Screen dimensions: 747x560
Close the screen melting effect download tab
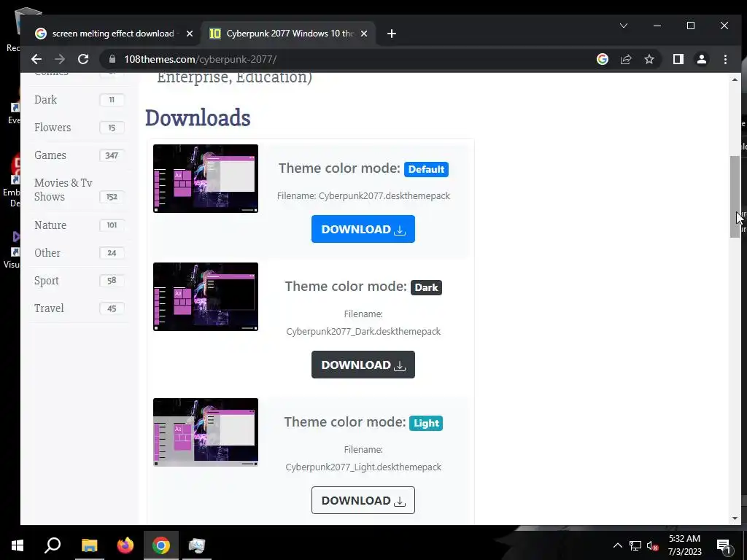tap(190, 34)
